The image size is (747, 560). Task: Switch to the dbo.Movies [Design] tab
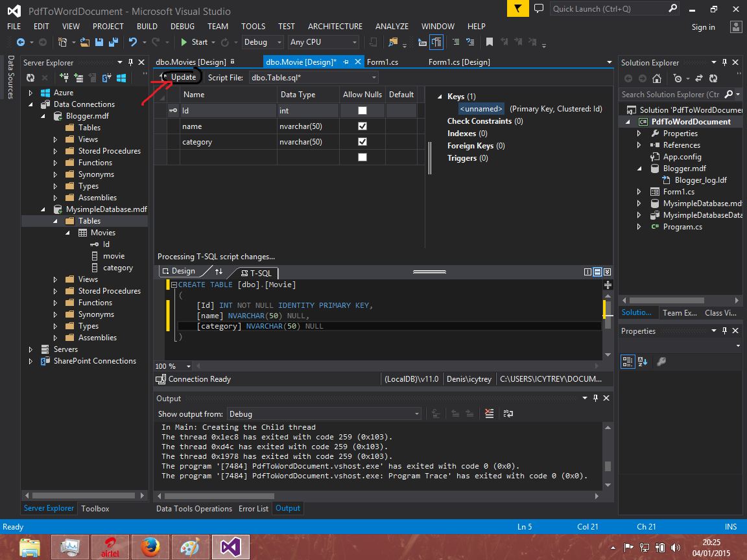coord(191,62)
